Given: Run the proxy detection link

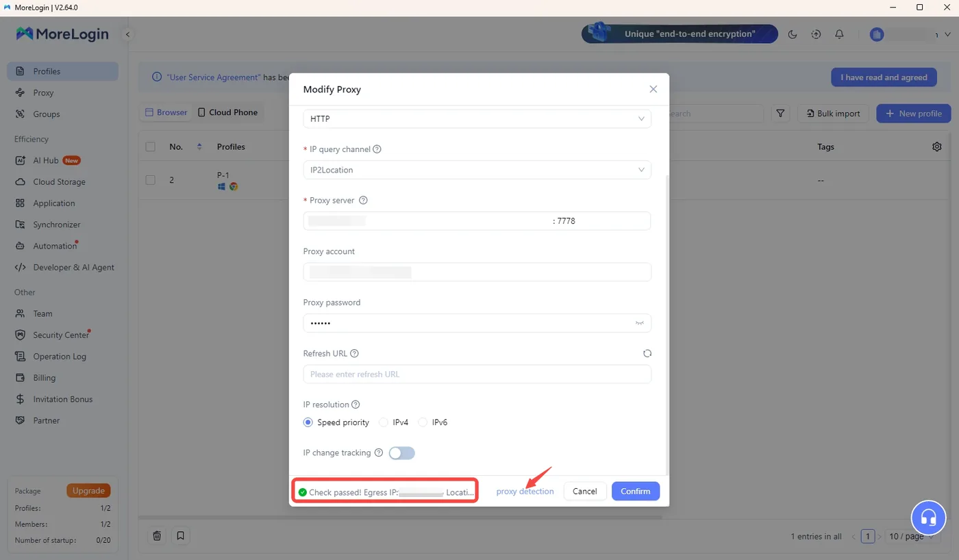Looking at the screenshot, I should coord(525,491).
